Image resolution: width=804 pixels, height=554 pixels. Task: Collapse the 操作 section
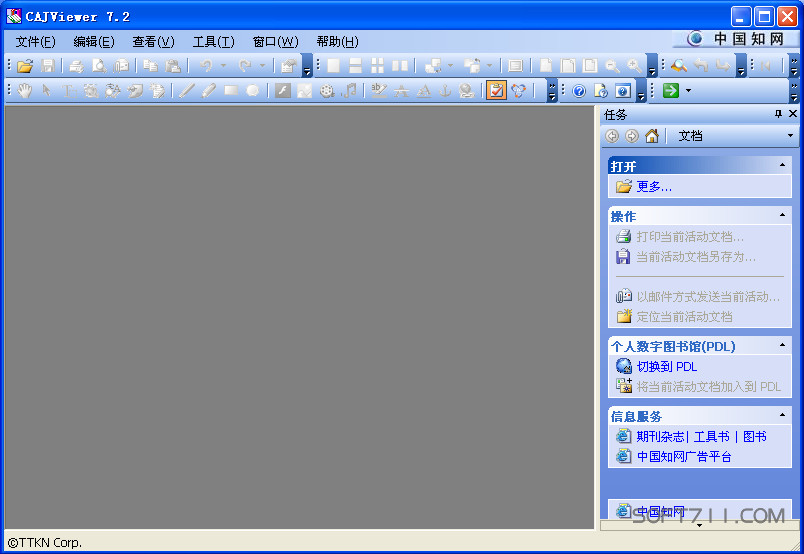point(782,215)
